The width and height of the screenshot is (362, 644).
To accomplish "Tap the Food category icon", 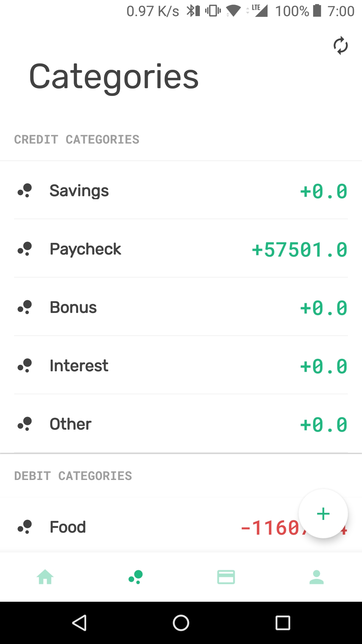I will click(25, 527).
